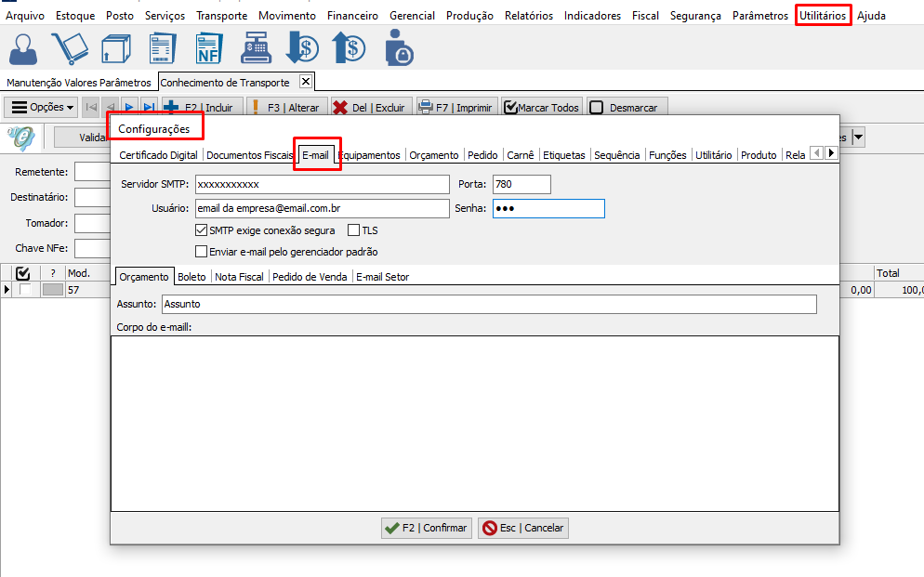Expand the Opções dropdown menu

pyautogui.click(x=43, y=108)
